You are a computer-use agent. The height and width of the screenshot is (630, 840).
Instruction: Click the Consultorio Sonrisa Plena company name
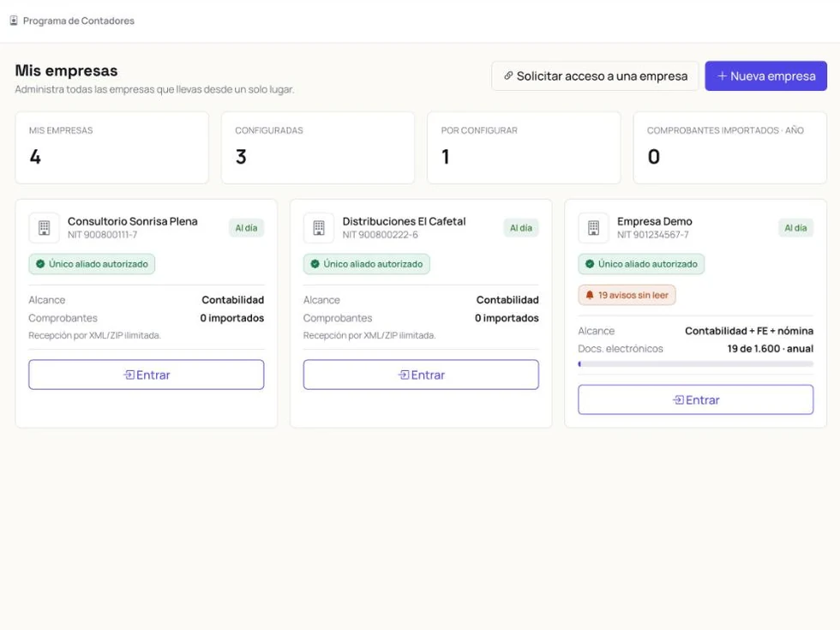(132, 221)
